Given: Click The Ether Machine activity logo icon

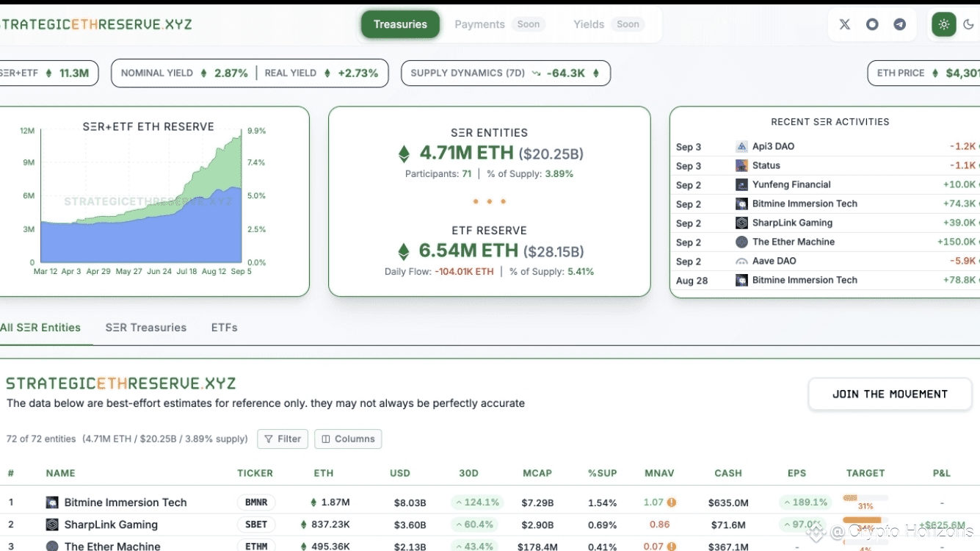Looking at the screenshot, I should pyautogui.click(x=741, y=242).
